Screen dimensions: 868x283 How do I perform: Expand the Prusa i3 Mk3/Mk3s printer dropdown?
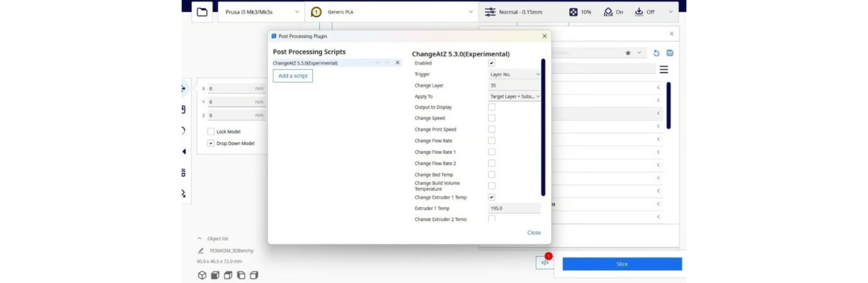point(261,12)
